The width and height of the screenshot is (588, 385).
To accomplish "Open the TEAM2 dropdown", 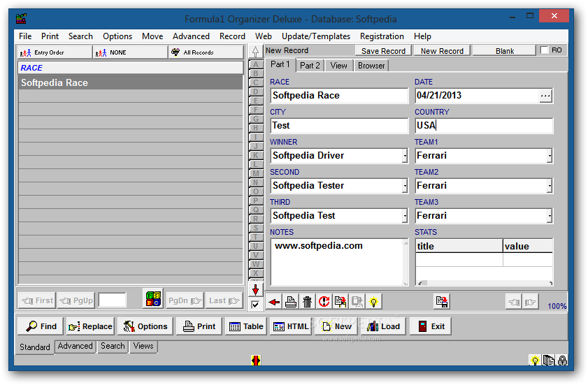I will click(x=550, y=186).
